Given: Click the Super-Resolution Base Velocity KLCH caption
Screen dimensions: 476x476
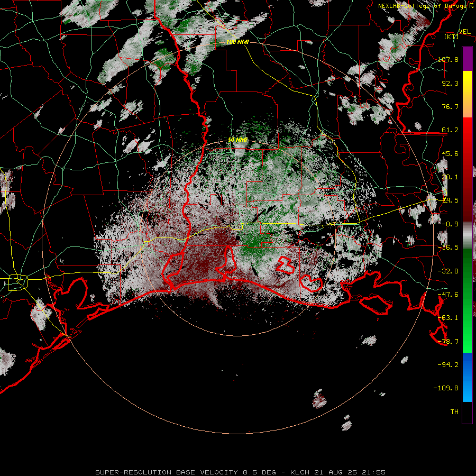Looking at the screenshot, I should pyautogui.click(x=241, y=472).
